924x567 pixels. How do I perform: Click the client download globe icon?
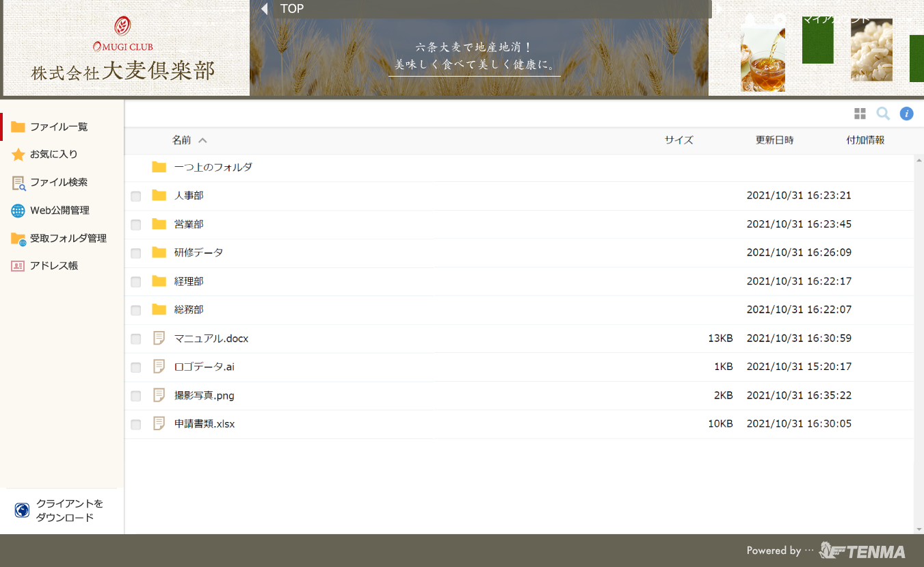(22, 510)
